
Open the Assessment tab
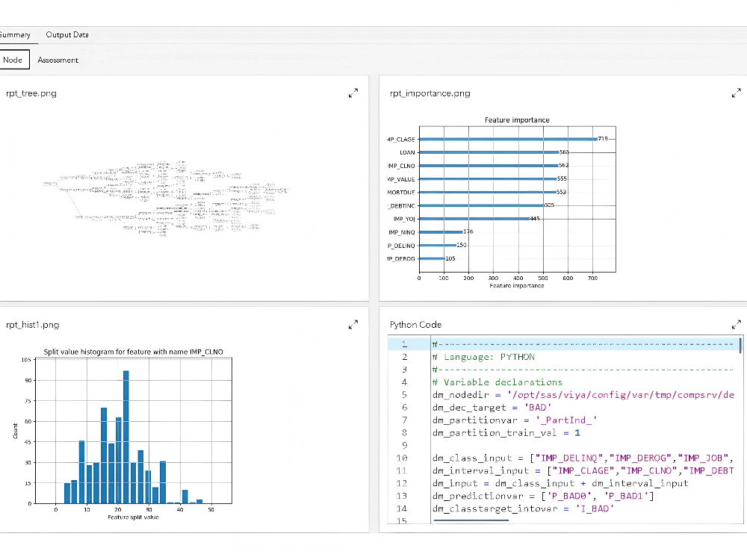click(58, 60)
